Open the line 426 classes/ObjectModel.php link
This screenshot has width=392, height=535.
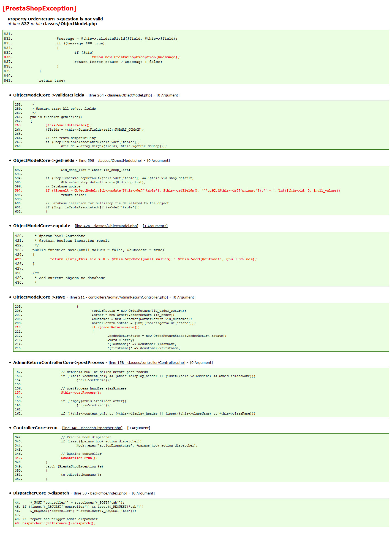107,226
